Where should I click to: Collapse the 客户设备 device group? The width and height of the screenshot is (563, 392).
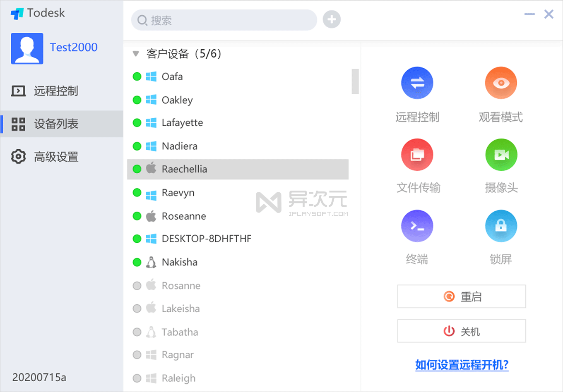tap(136, 53)
